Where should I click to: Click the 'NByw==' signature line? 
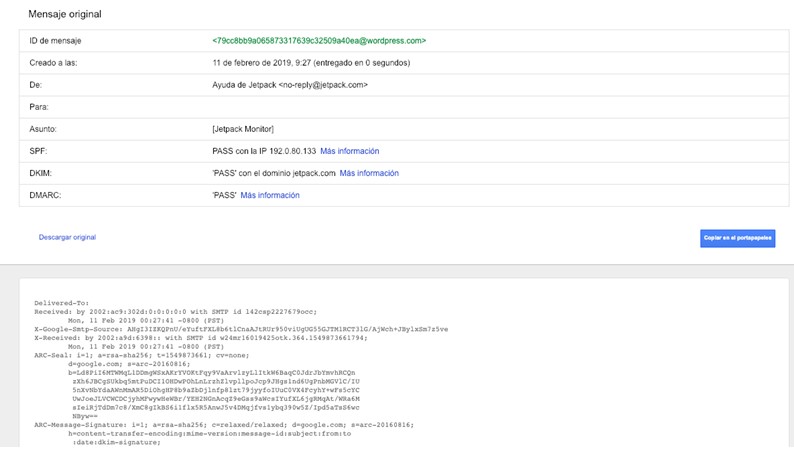tap(85, 416)
